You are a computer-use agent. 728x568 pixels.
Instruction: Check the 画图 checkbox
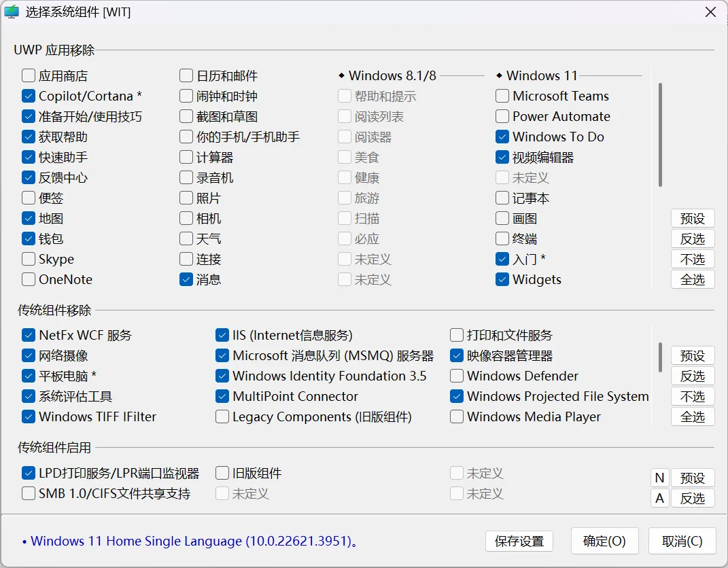[x=502, y=219]
